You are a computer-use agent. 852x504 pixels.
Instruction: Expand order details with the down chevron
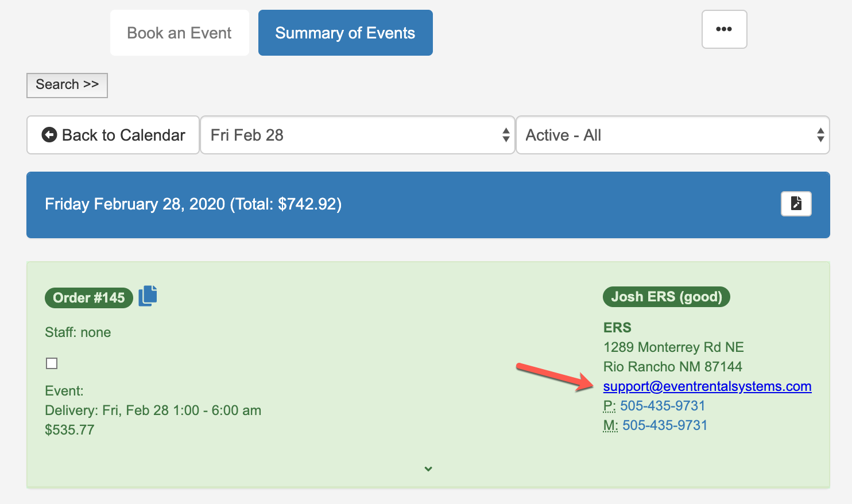428,469
